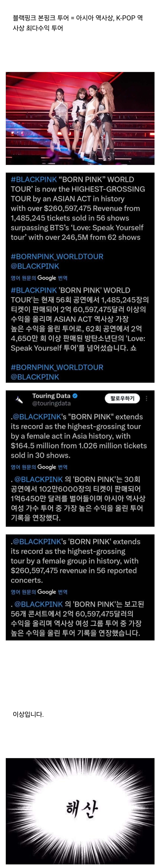Open the Touring Data tweet about $164.5 million

(80, 459)
